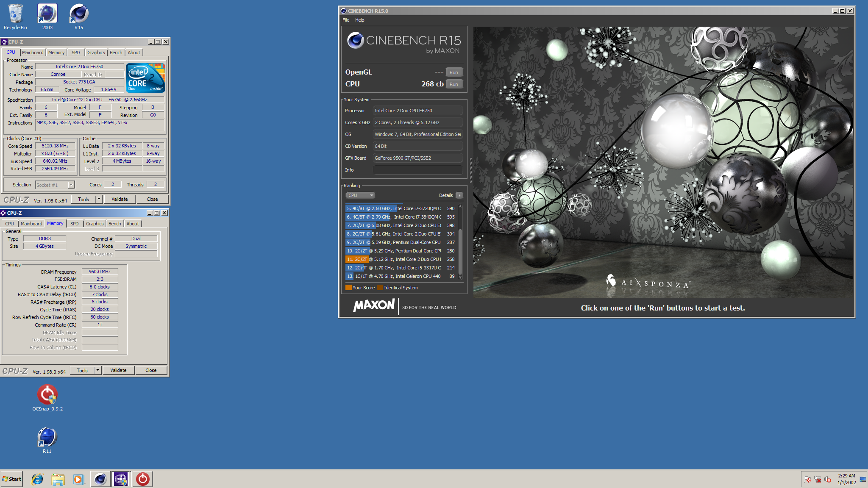
Task: Switch to CPU-Z taskbar icon
Action: click(121, 479)
